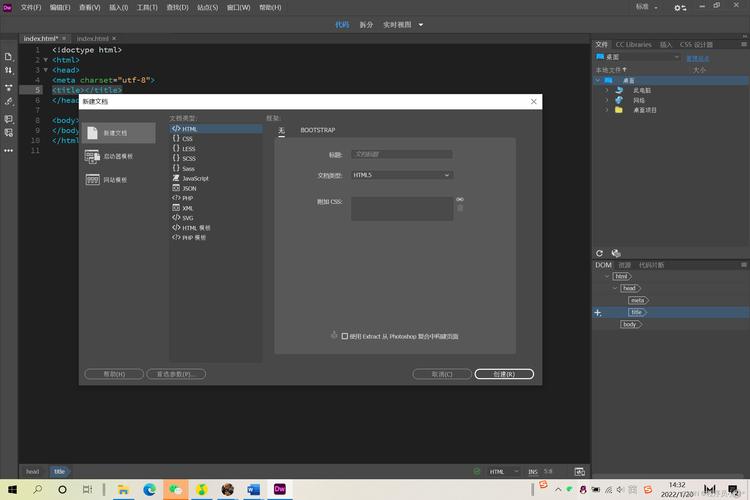Click the Help(H) button in dialog

114,374
